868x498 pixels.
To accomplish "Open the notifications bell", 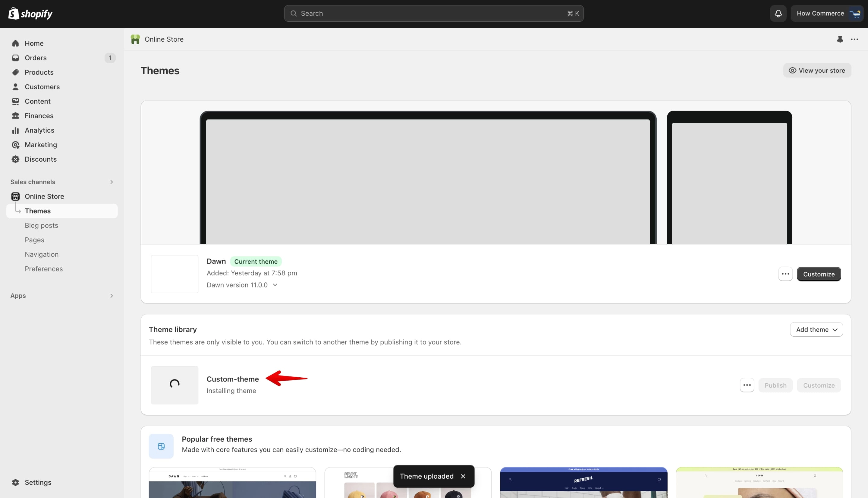I will (x=778, y=13).
